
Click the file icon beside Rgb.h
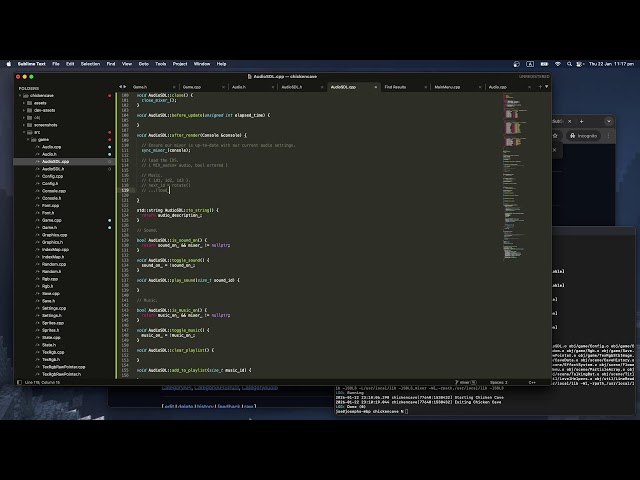(x=38, y=286)
